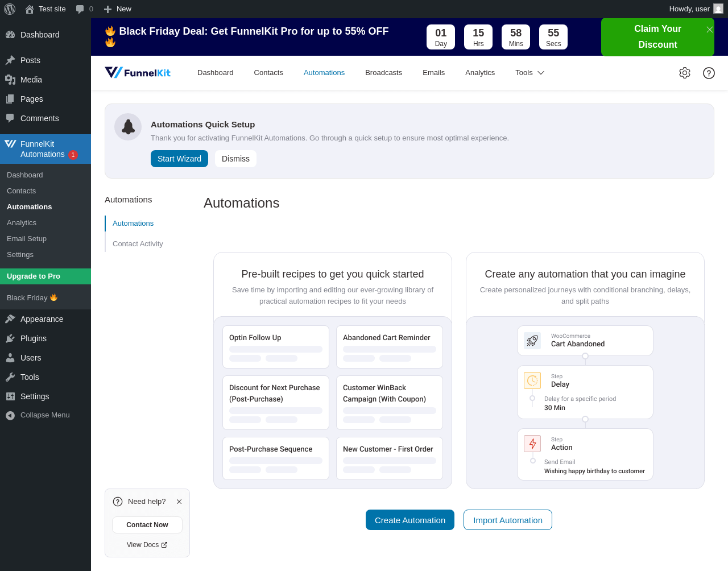728x571 pixels.
Task: Click the Test site home icon
Action: pyautogui.click(x=30, y=9)
